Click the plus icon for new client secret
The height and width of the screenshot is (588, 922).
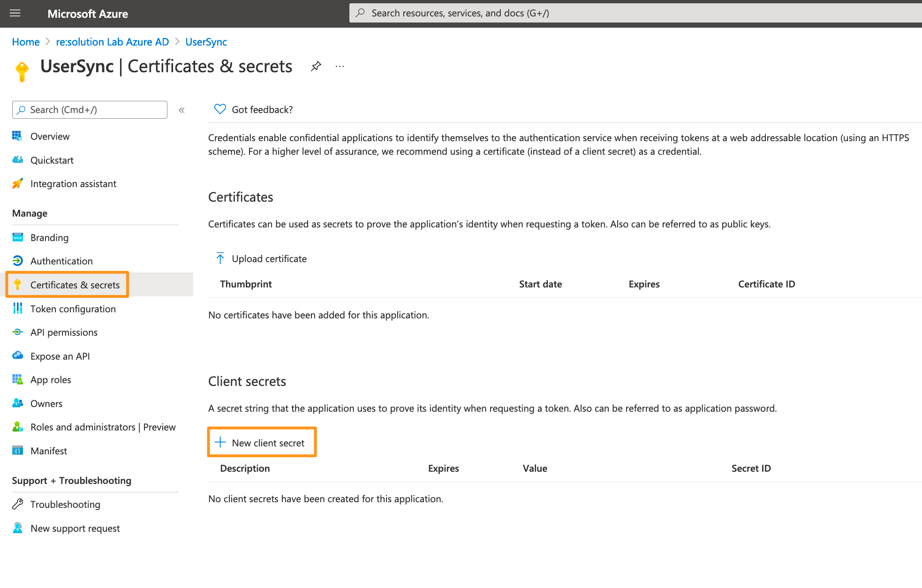[220, 442]
